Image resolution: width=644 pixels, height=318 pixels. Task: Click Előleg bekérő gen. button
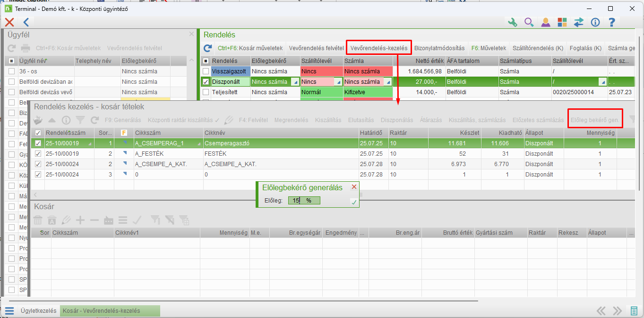tap(595, 120)
